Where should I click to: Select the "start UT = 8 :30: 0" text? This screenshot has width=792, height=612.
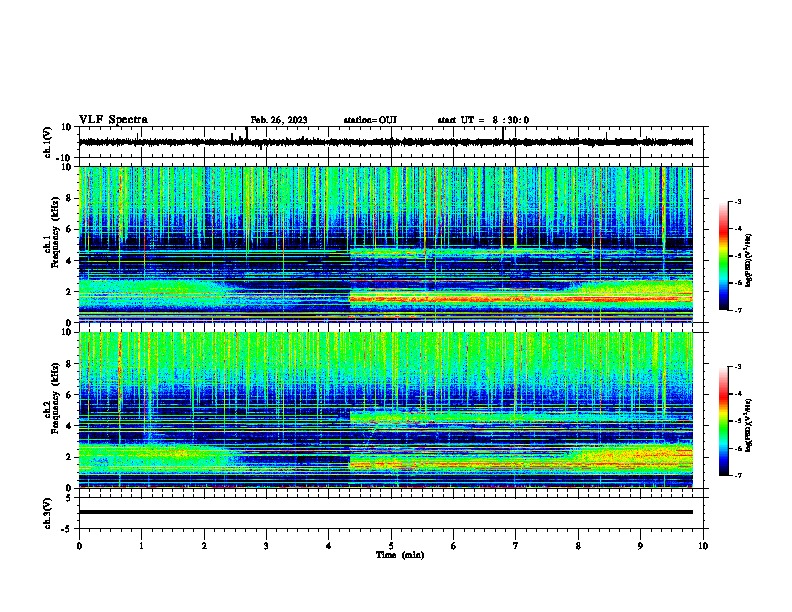coord(483,120)
